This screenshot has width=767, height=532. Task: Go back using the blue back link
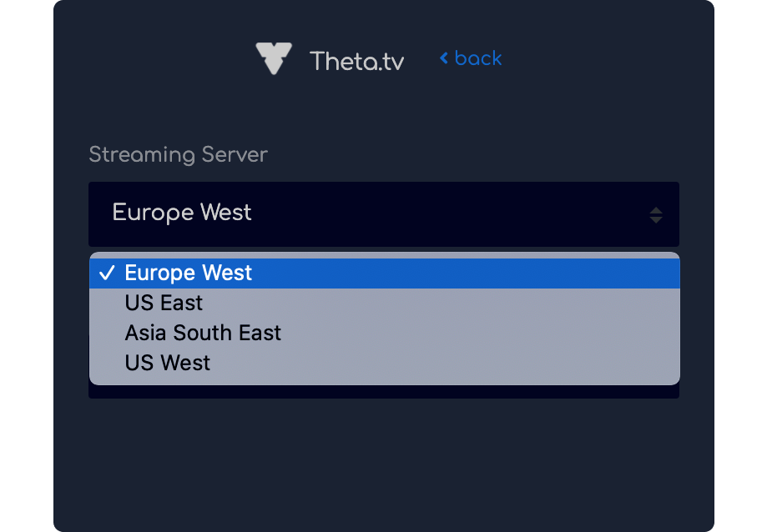(471, 58)
